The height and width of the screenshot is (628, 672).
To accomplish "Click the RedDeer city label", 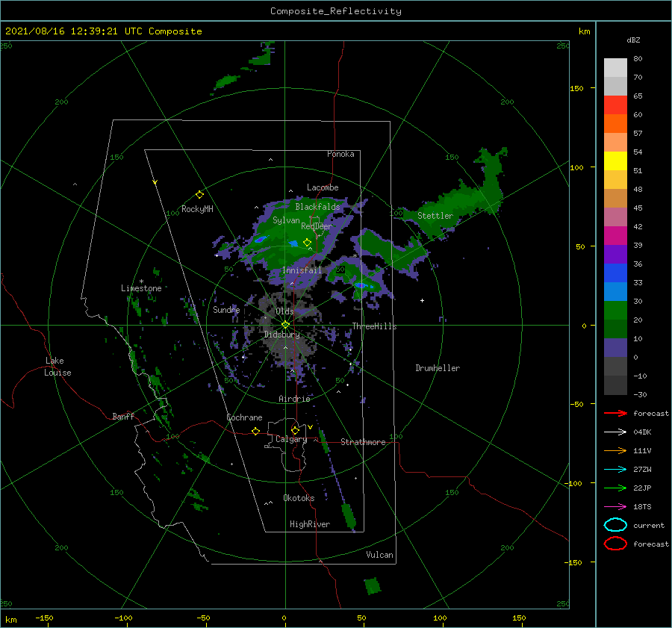I will (x=317, y=226).
